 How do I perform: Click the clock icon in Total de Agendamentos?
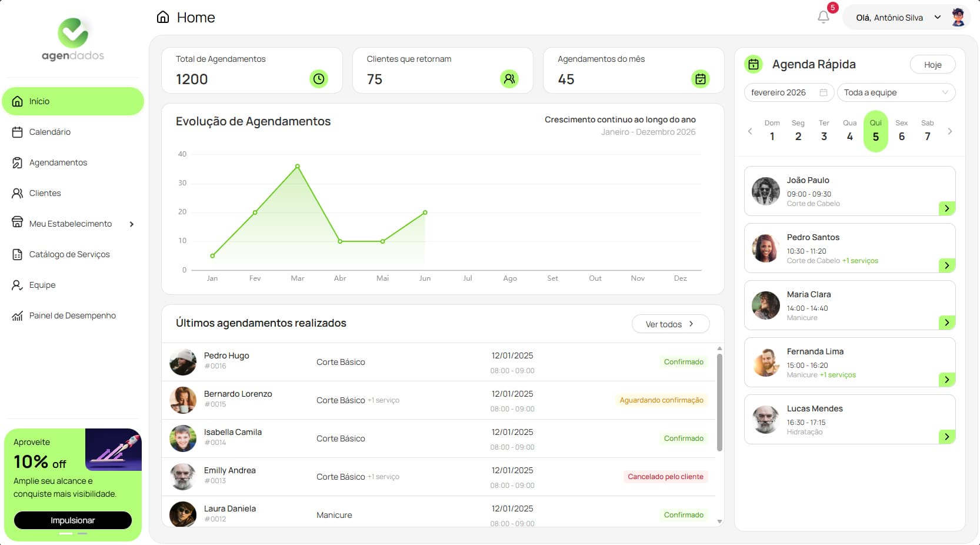pos(319,79)
